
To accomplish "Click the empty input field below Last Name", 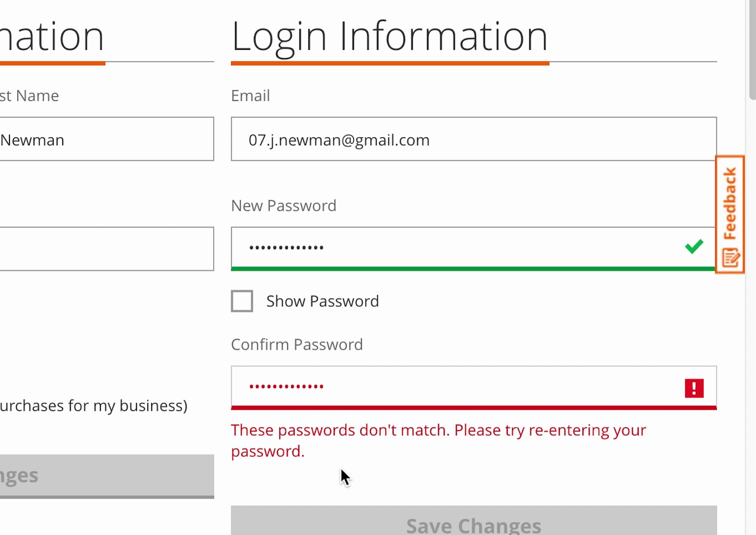I will pyautogui.click(x=107, y=249).
